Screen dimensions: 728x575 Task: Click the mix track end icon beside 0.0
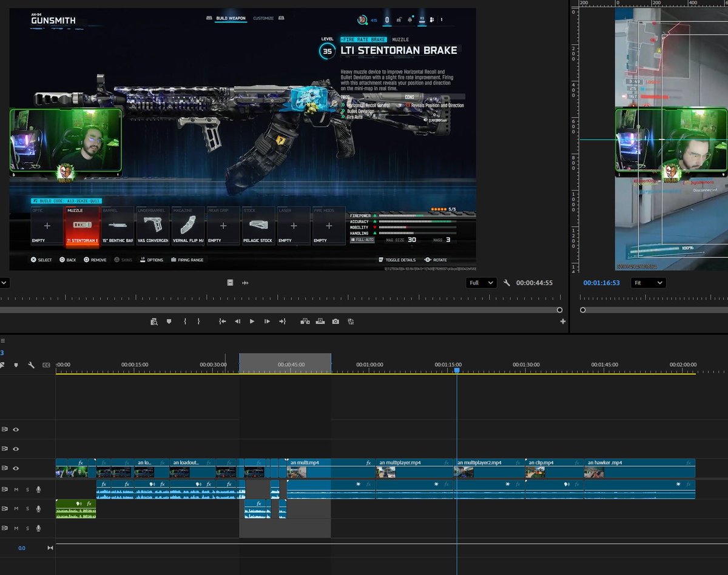tap(50, 548)
